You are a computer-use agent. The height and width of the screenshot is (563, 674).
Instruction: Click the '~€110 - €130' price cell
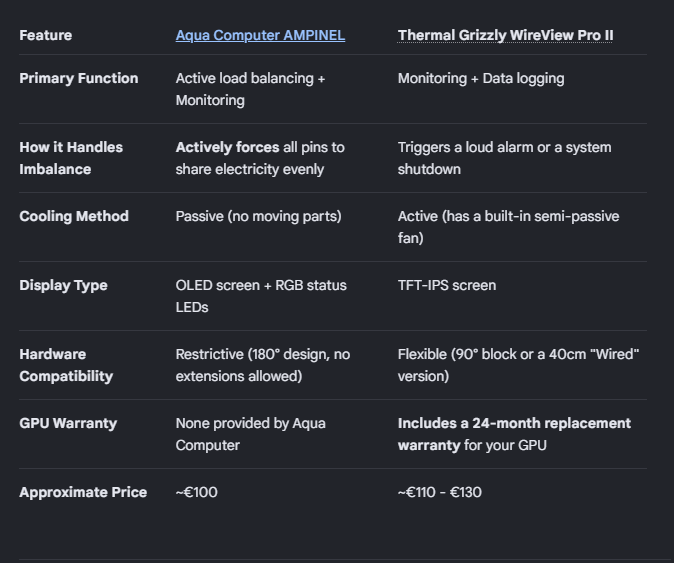coord(439,492)
